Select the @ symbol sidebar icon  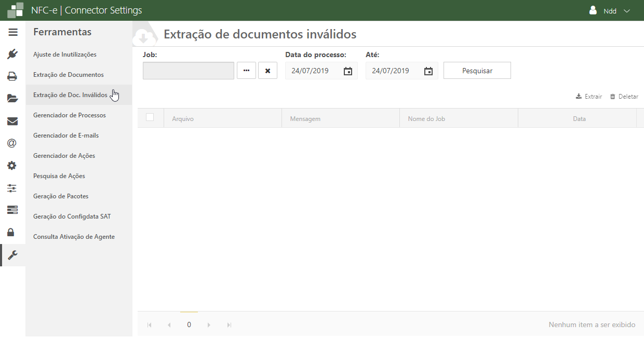(12, 143)
